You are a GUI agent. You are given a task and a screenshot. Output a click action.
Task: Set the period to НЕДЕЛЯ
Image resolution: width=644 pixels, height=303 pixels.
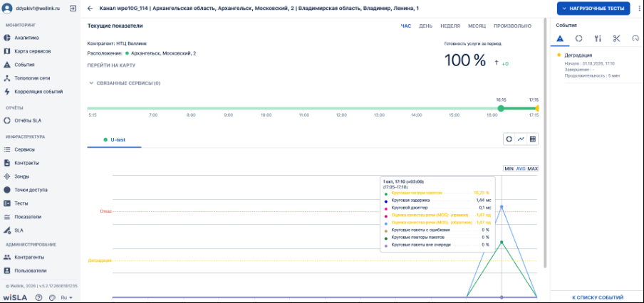(x=450, y=26)
